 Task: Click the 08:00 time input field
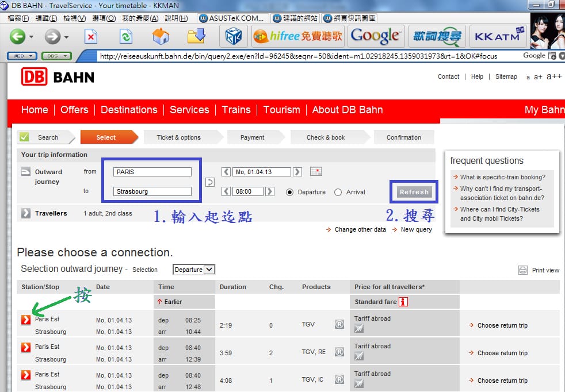[x=248, y=191]
